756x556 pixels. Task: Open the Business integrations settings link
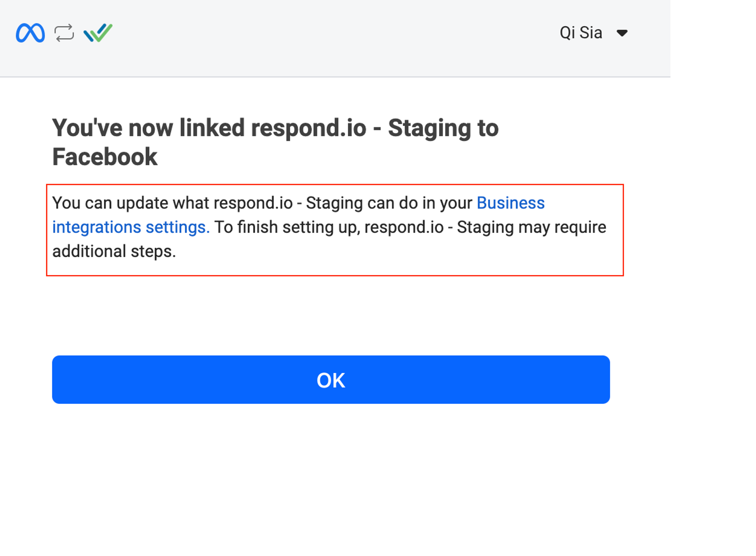coord(510,203)
